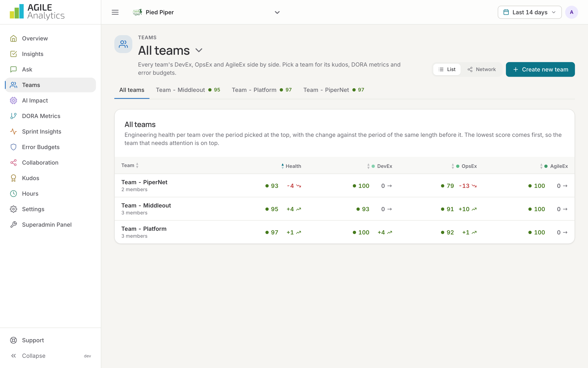Screen dimensions: 588x368
Task: Click PiperNet health change -4
Action: [294, 186]
